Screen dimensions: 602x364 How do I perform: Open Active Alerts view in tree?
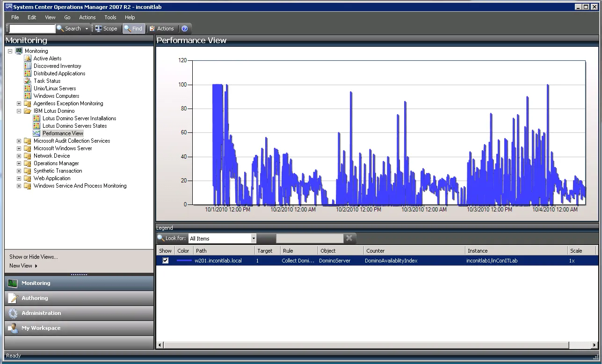[47, 58]
